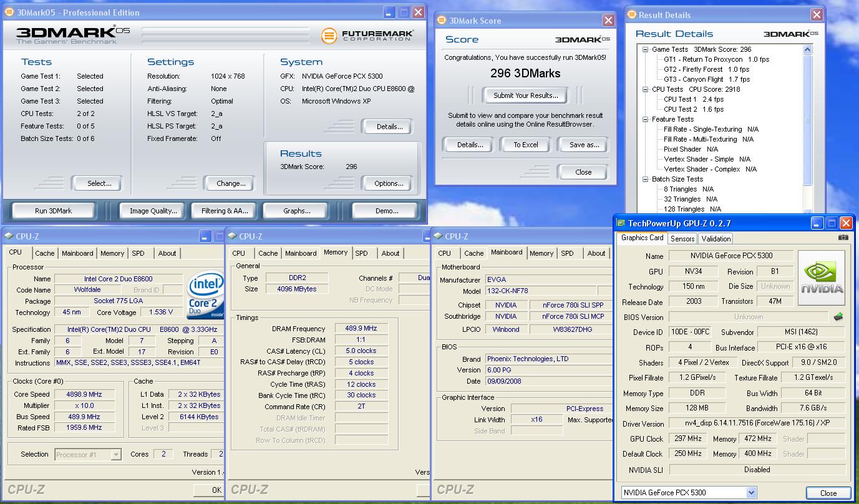Click the mainboard Model value 132-CK-NF78
Screen dimensions: 859x504
[540, 291]
